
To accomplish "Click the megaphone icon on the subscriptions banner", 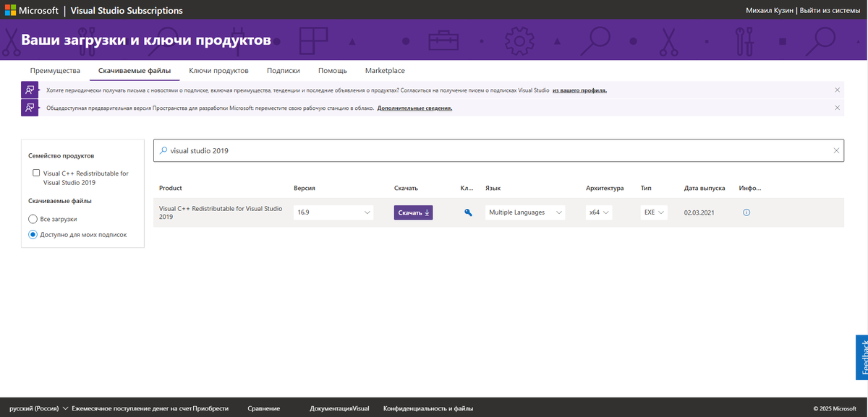I will point(30,89).
